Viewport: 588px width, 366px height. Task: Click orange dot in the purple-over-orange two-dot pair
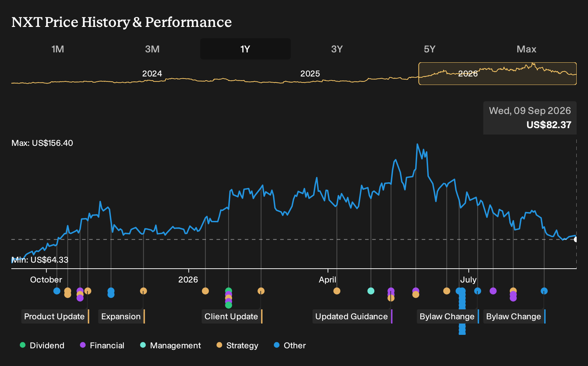click(x=416, y=294)
